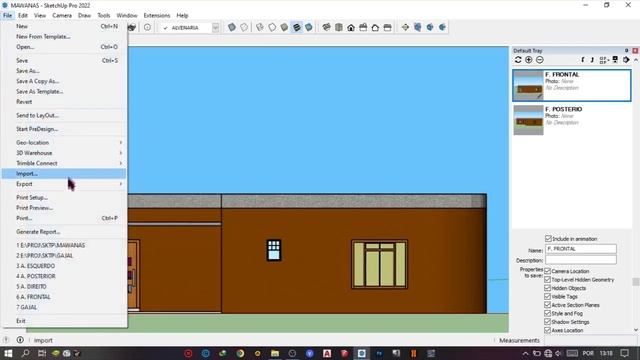Click the X-ray face style icon

pos(232,27)
